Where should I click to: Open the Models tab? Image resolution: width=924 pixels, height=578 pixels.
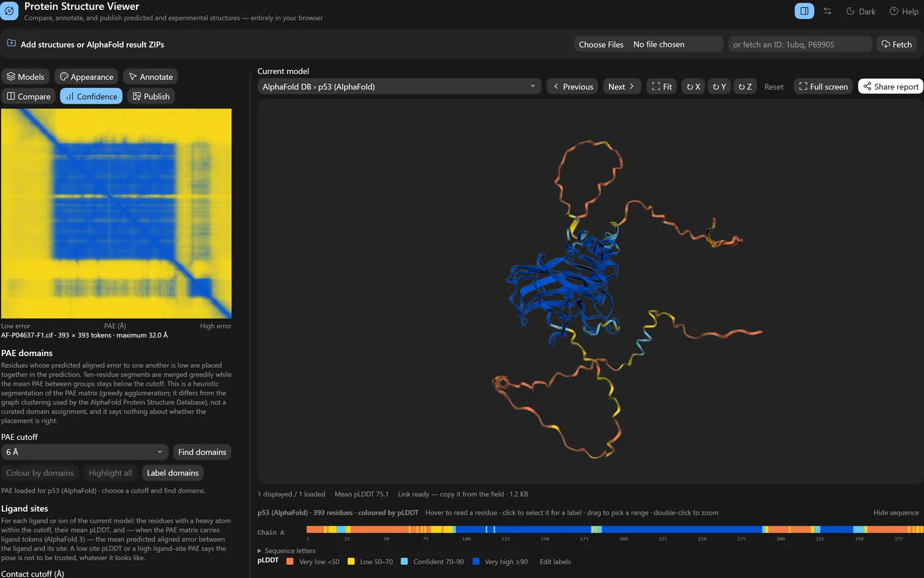click(26, 77)
